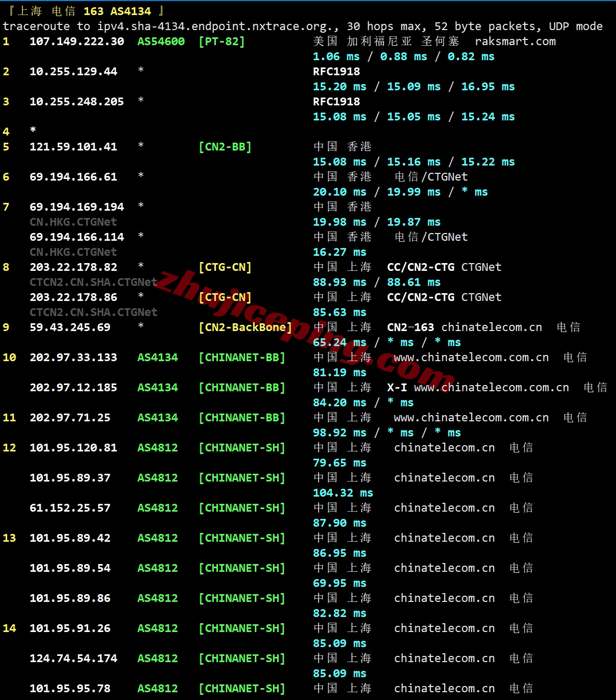This screenshot has height=700, width=616.
Task: Select IP 202.97.12.185
Action: pos(73,388)
